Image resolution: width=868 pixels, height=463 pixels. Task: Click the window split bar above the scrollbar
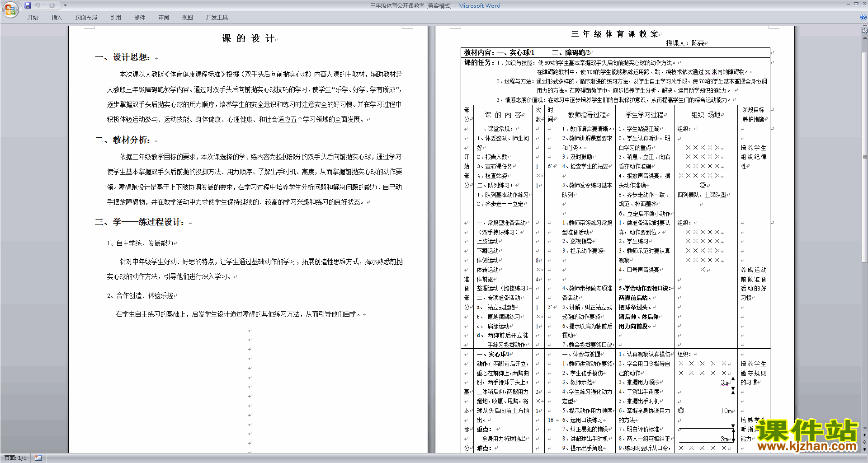click(865, 26)
